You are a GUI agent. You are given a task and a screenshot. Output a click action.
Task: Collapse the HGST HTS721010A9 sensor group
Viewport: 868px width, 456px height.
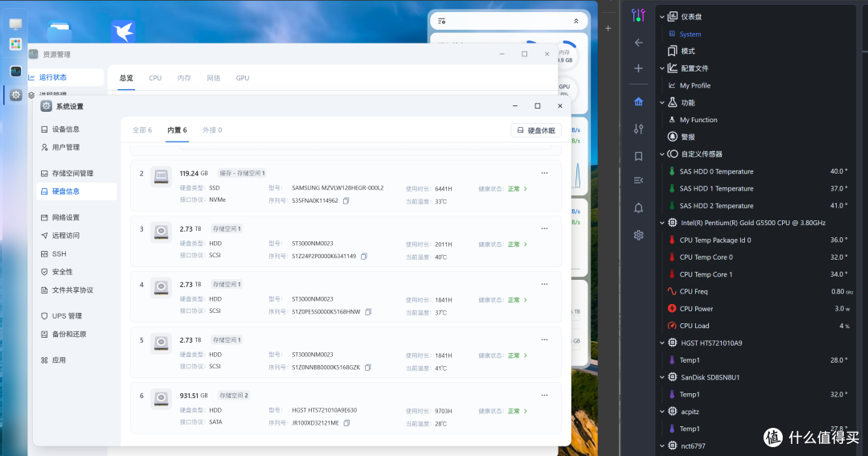(x=662, y=343)
